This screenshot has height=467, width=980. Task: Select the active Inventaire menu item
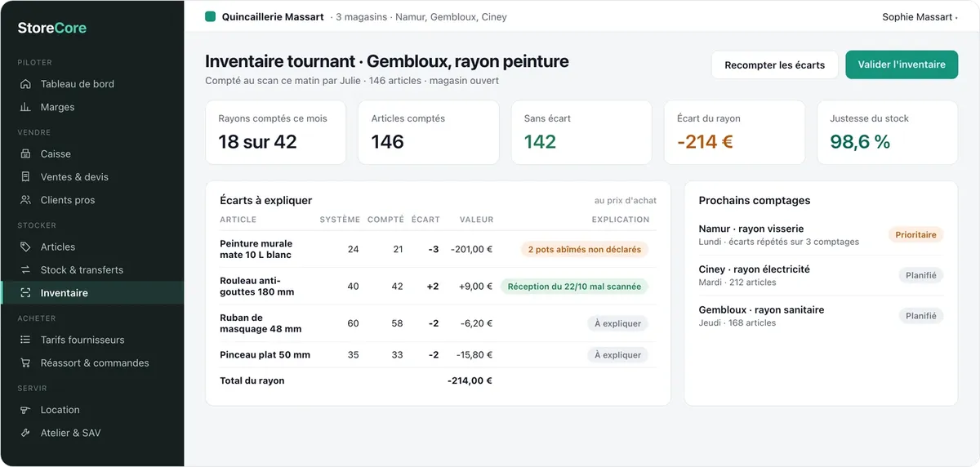coord(92,293)
